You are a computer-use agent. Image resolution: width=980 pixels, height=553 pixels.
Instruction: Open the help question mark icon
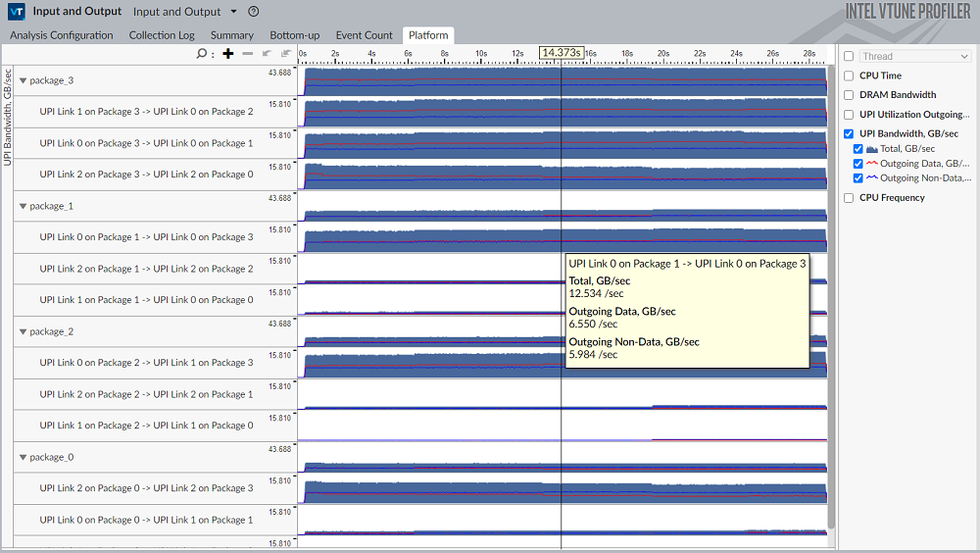tap(254, 12)
